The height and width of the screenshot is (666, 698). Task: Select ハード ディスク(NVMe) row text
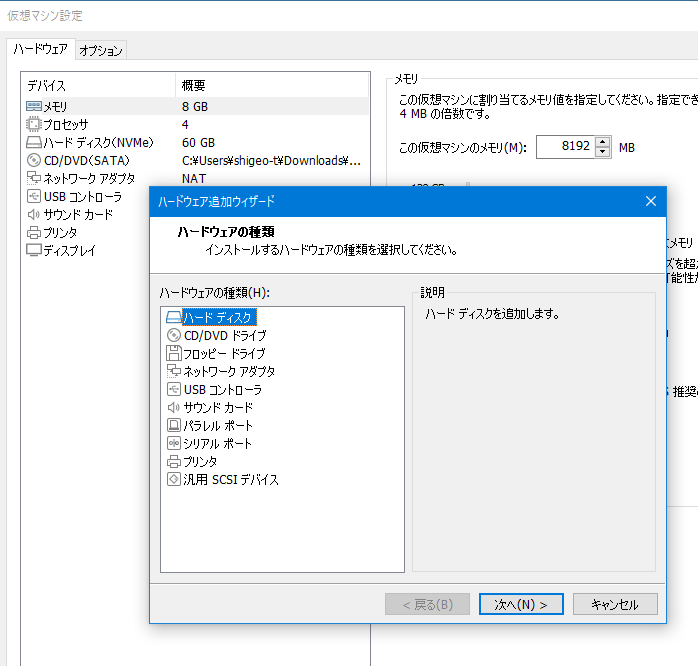point(98,142)
